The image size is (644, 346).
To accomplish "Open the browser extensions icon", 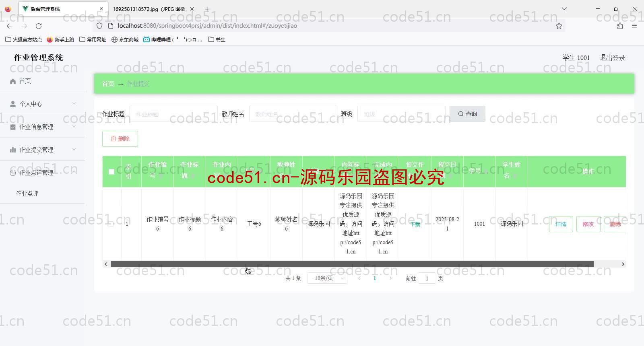I will coord(620,26).
